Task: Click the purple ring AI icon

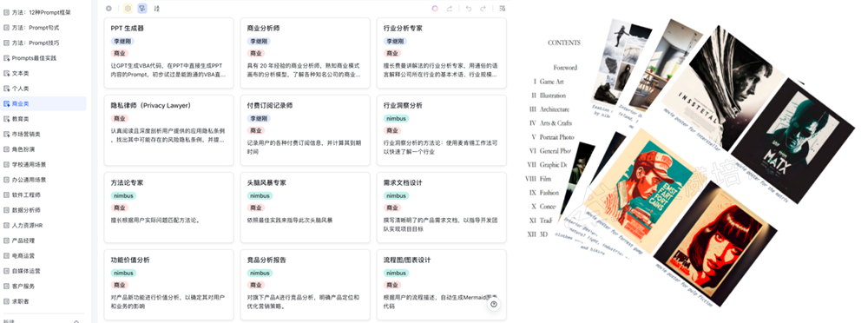Action: 435,9
